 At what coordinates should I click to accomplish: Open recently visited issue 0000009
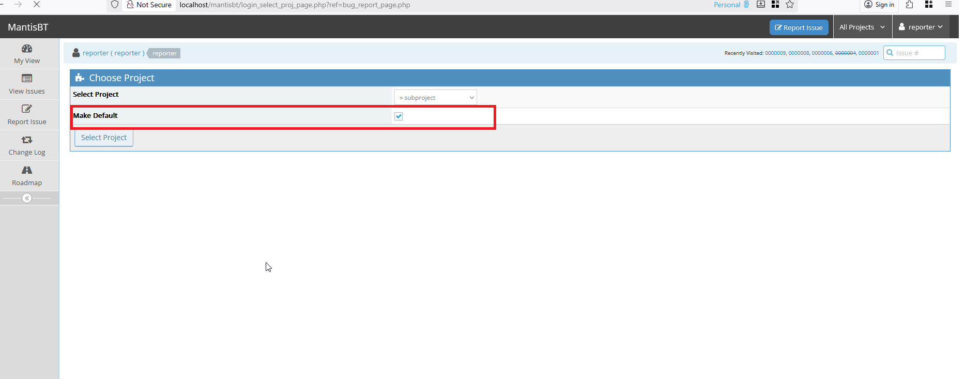pos(775,53)
